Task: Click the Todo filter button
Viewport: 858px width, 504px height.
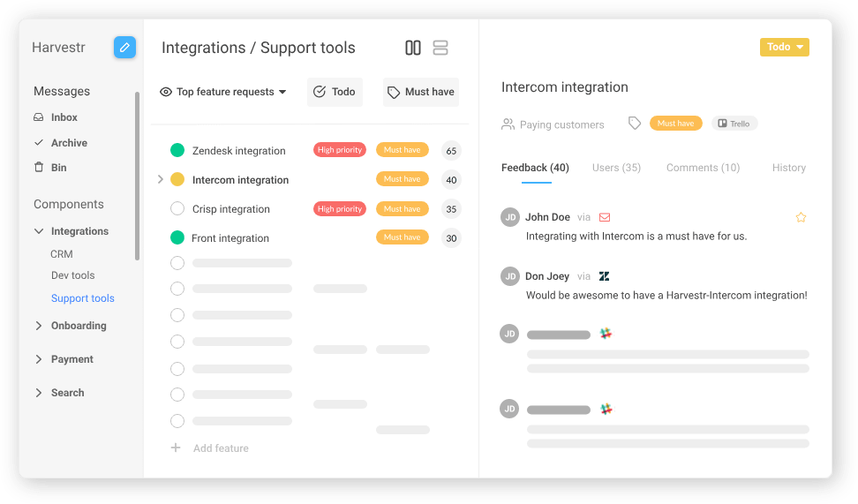Action: tap(335, 92)
